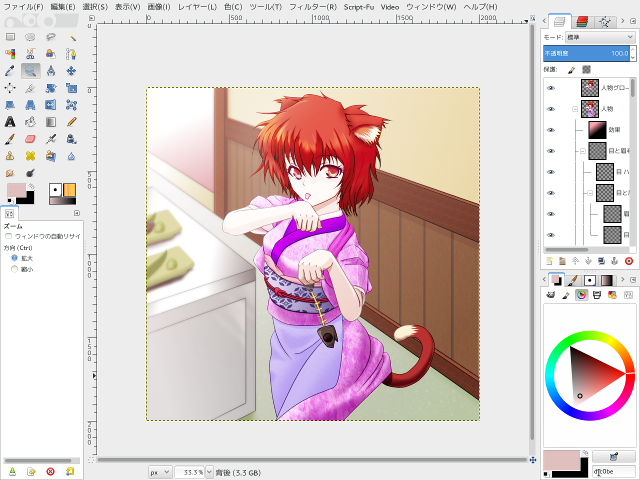This screenshot has width=640, height=480.
Task: Open the zoom percentage dropdown arrow
Action: pyautogui.click(x=209, y=472)
